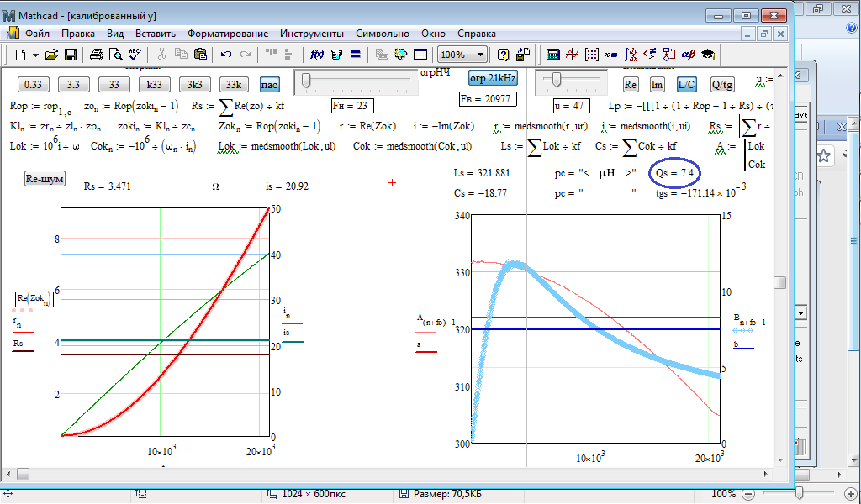Expand the 100% zoom dropdown

[x=480, y=55]
